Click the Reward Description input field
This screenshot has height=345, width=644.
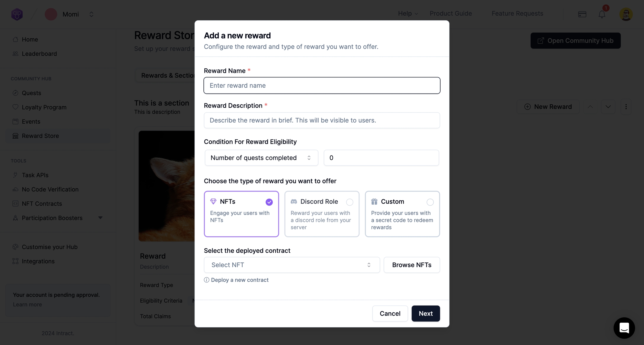click(322, 120)
